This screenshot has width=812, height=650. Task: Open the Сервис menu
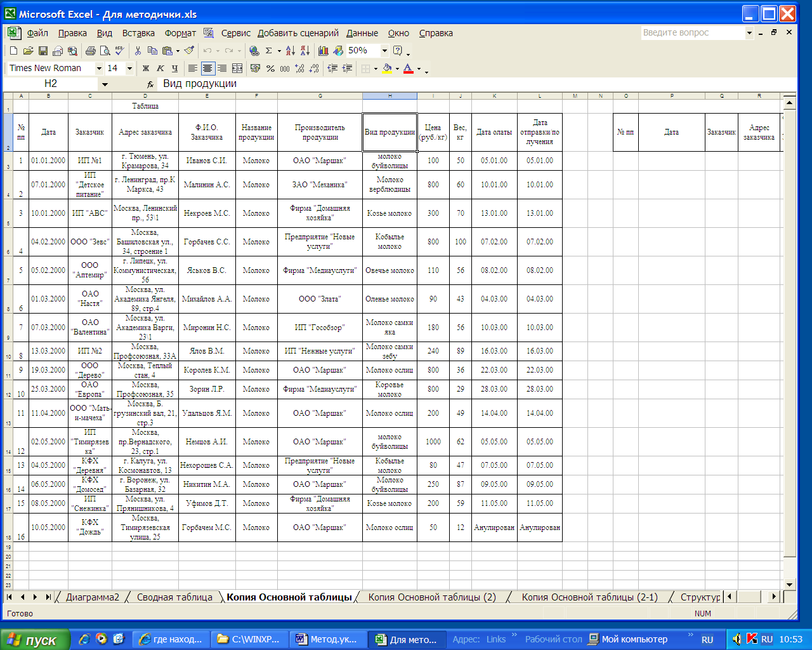coord(236,33)
